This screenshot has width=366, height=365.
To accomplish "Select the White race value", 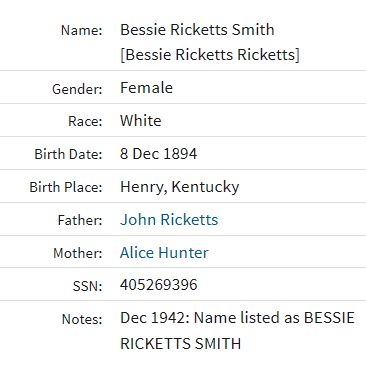I will [x=141, y=121].
